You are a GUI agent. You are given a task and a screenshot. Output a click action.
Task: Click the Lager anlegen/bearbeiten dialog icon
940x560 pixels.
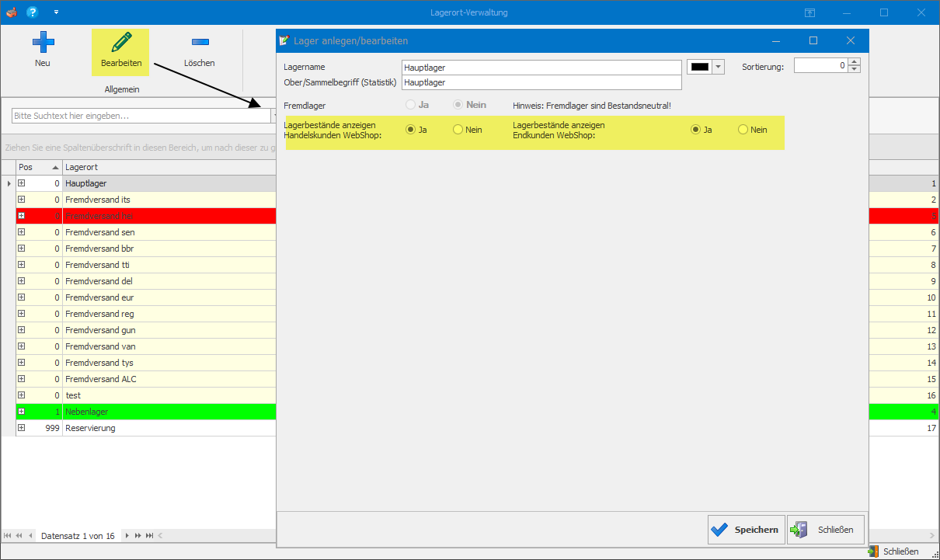coord(284,40)
